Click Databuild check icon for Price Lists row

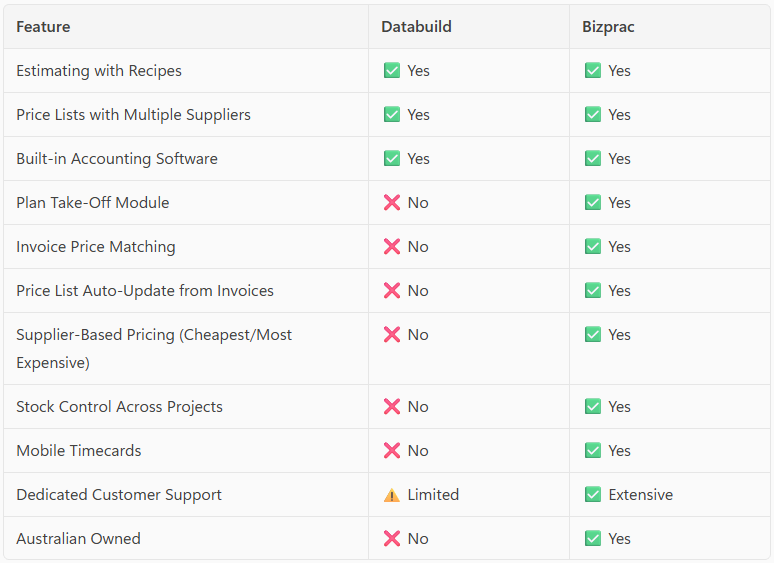pyautogui.click(x=392, y=114)
